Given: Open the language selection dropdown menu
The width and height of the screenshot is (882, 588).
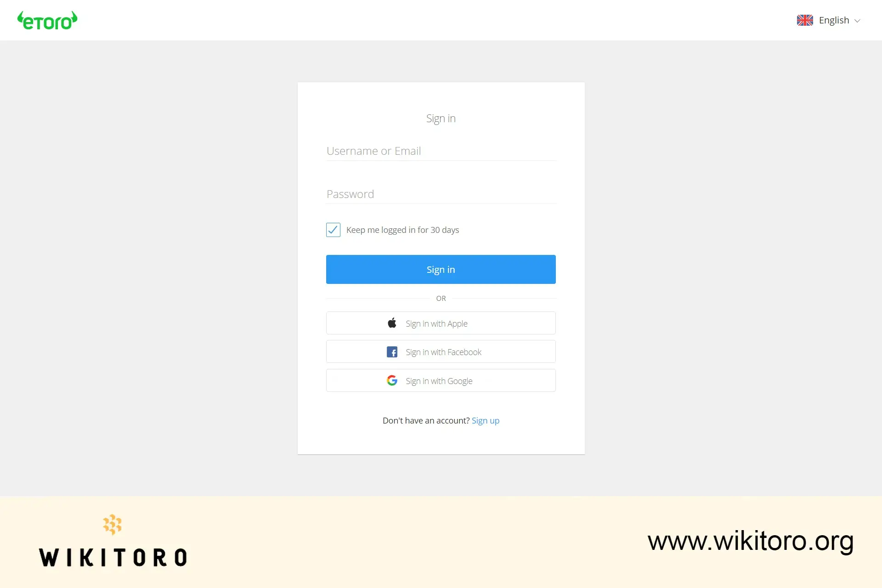Looking at the screenshot, I should 831,20.
